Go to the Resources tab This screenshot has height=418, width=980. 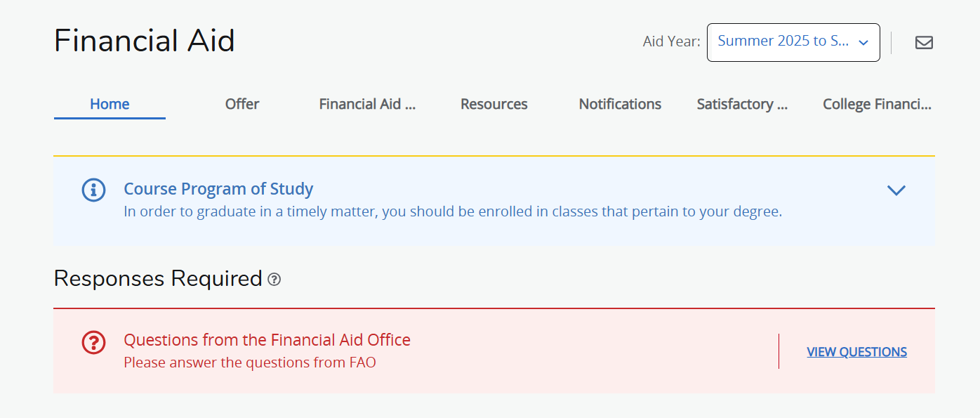[494, 104]
